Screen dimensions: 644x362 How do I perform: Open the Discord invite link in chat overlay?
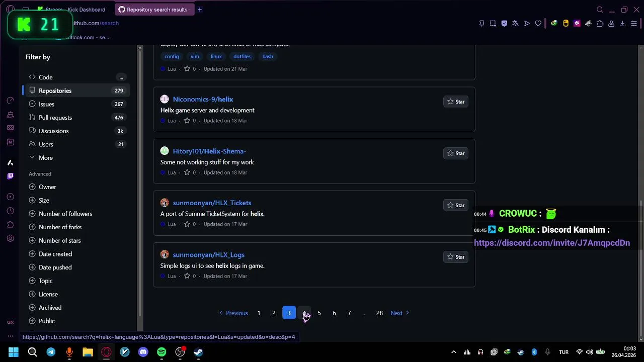click(552, 243)
